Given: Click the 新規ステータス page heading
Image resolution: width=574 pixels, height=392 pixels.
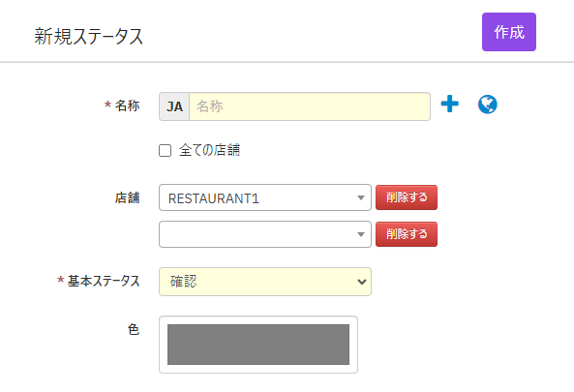Looking at the screenshot, I should (x=88, y=37).
